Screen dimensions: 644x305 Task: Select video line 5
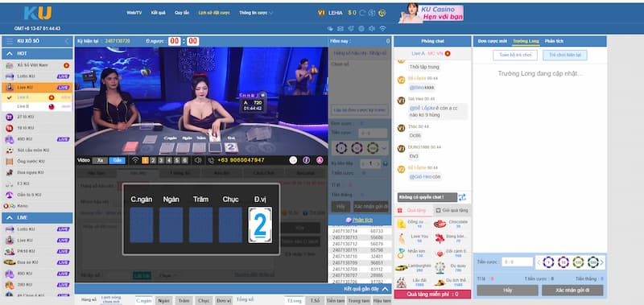[x=176, y=160]
